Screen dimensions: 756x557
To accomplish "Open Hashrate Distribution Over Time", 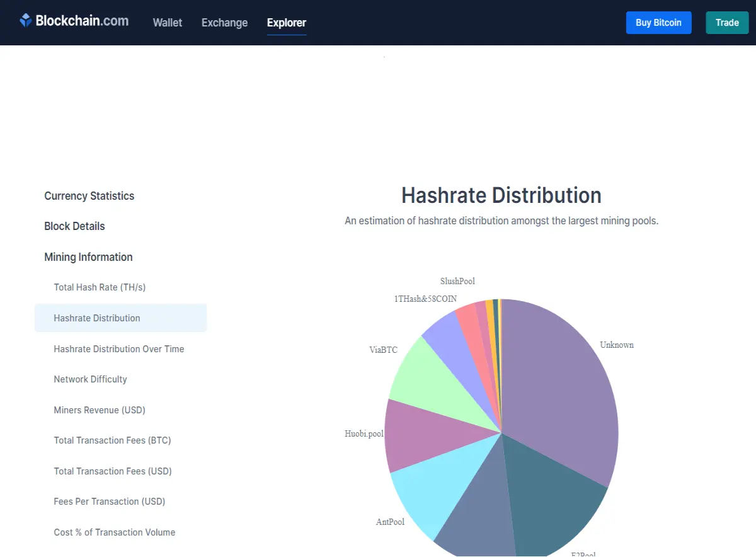I will pos(119,349).
